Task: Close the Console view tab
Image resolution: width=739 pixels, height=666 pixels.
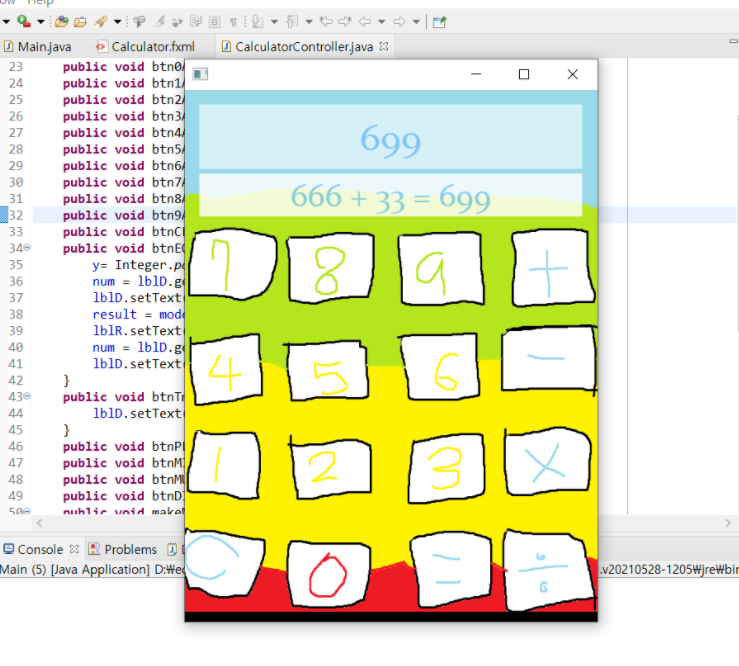Action: 74,549
